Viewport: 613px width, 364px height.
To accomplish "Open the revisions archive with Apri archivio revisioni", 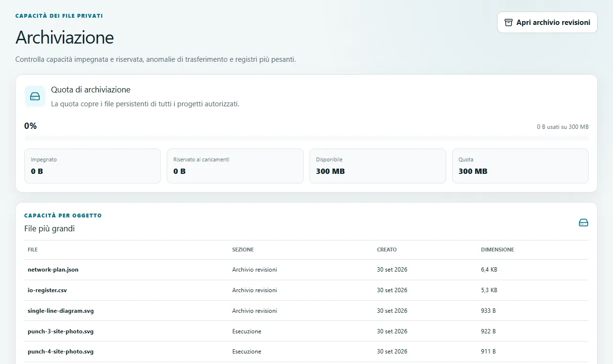I will click(547, 23).
